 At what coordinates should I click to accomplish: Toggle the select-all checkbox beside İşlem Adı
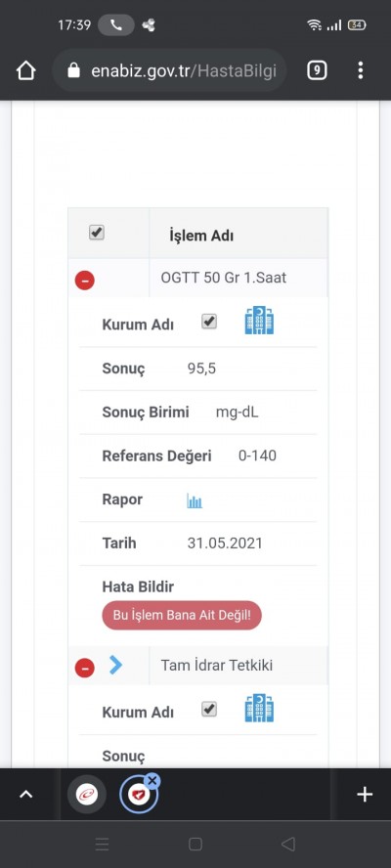coord(97,233)
